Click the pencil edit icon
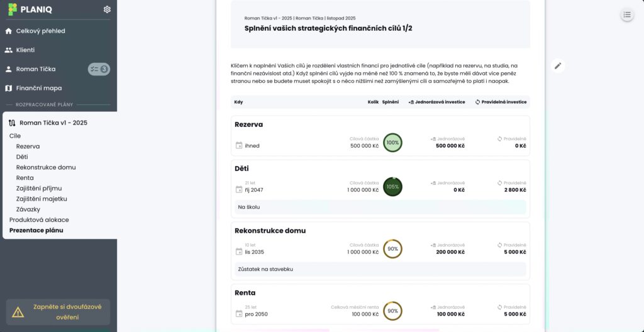This screenshot has width=644, height=332. pyautogui.click(x=558, y=66)
